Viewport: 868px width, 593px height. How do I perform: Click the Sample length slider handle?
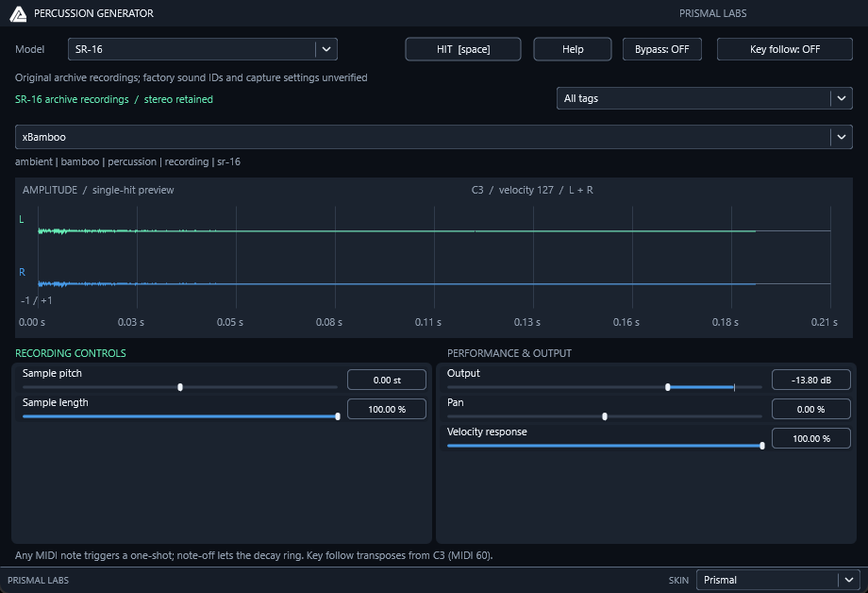click(x=338, y=416)
